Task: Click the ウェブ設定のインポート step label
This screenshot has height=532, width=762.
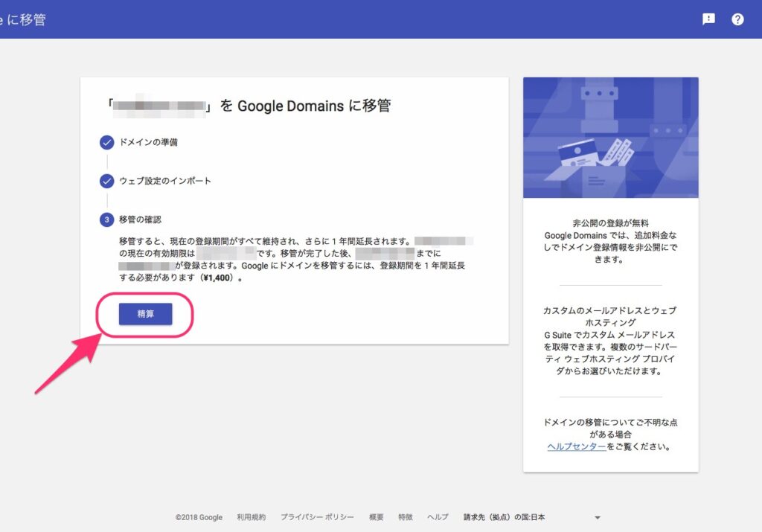Action: click(x=165, y=182)
